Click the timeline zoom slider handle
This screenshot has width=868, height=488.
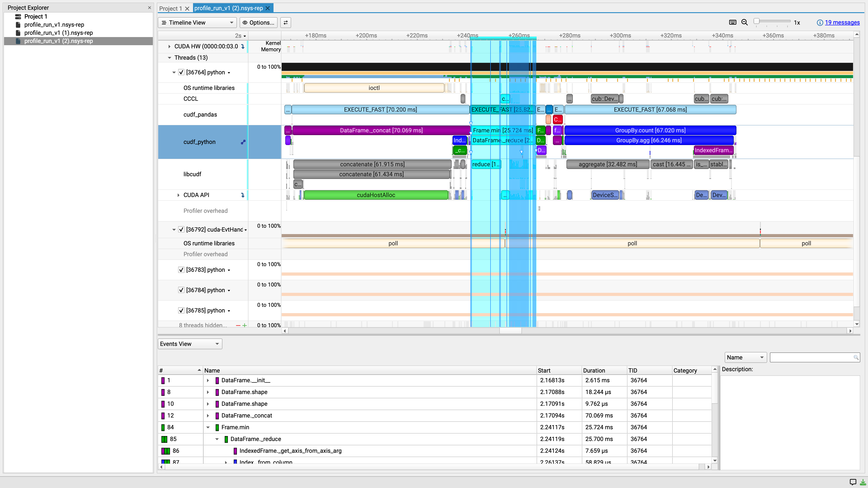click(x=757, y=21)
